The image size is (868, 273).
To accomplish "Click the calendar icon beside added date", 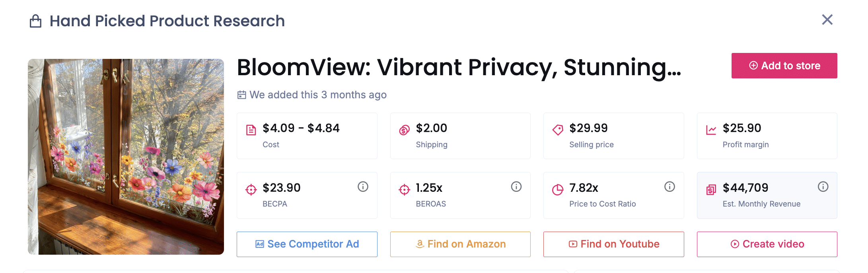I will [241, 95].
